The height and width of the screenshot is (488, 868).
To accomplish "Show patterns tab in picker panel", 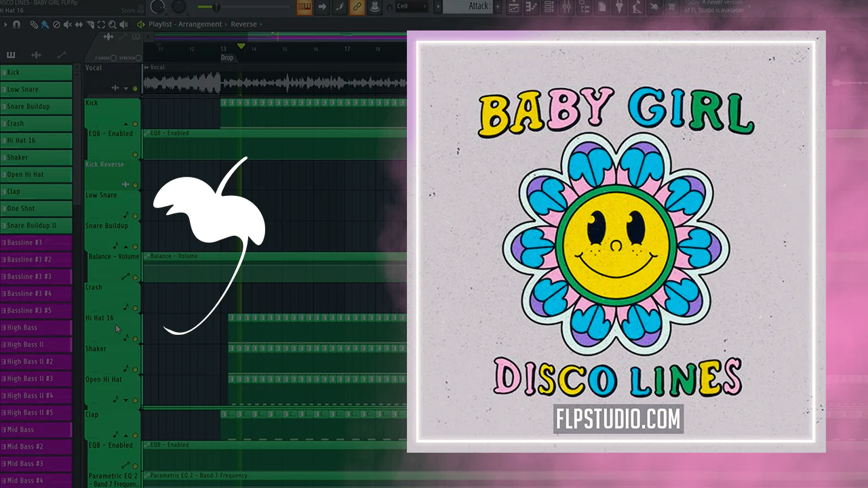I will [x=11, y=55].
